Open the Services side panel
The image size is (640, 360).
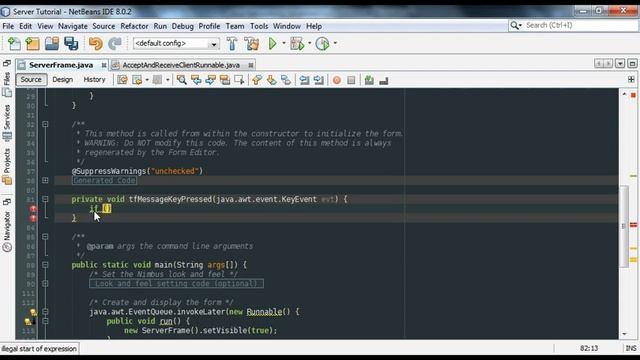point(7,122)
